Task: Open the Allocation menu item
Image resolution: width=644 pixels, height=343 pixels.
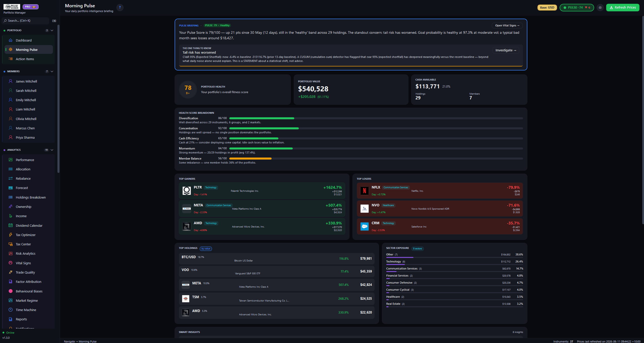Action: (x=28, y=169)
